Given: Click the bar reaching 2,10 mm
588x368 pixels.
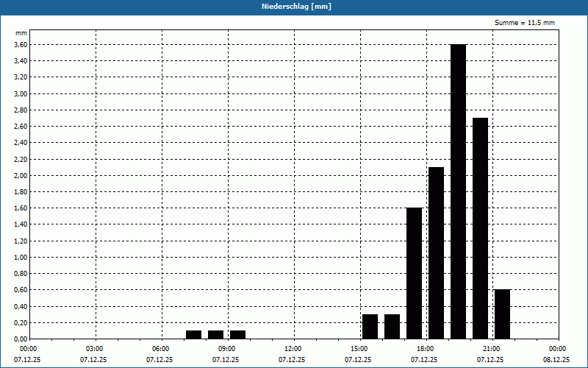Looking at the screenshot, I should pos(436,252).
